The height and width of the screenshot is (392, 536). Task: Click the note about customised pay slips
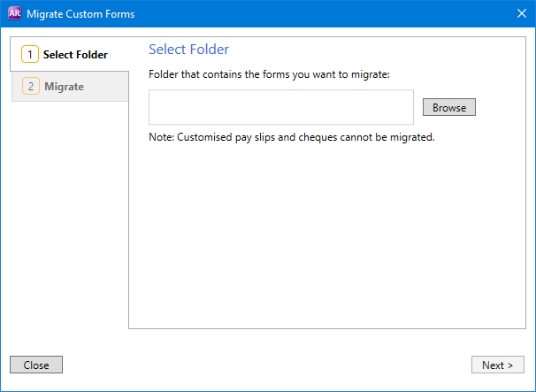point(292,137)
